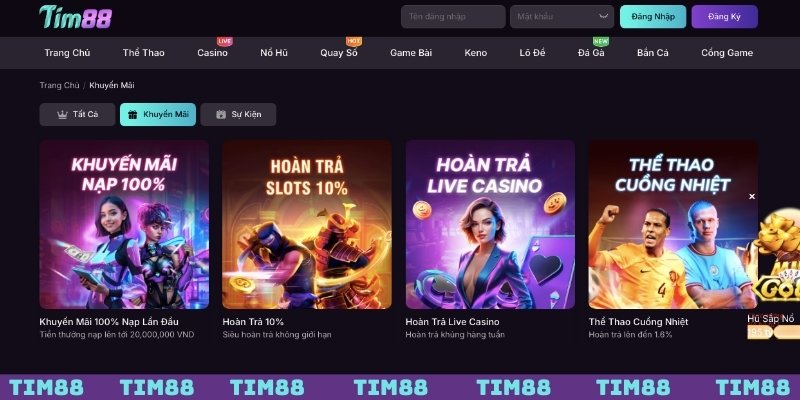
Task: Close the floating jackpot popup
Action: tap(752, 196)
